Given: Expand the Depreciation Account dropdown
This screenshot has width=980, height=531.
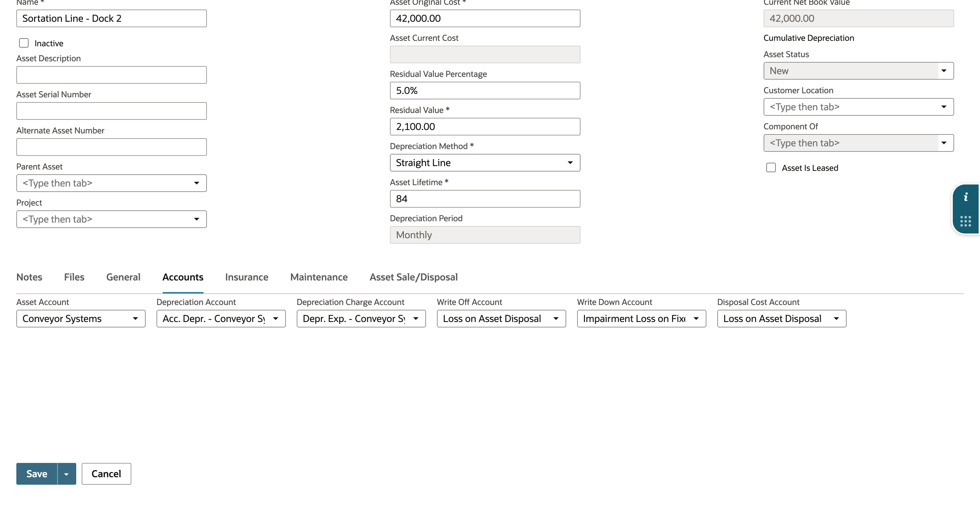Looking at the screenshot, I should [x=275, y=319].
